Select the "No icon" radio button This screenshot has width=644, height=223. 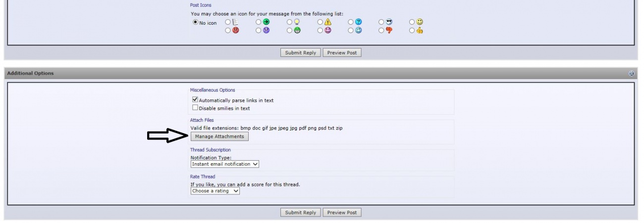pos(196,23)
